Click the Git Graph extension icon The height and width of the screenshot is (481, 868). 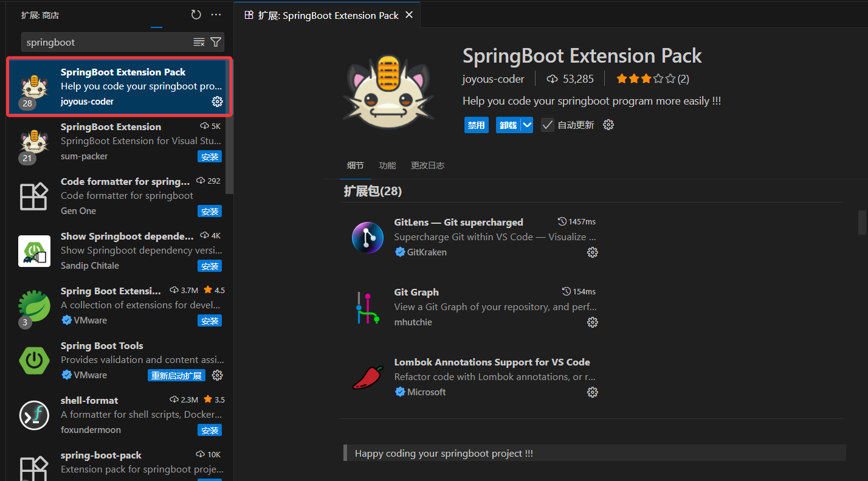click(x=368, y=307)
